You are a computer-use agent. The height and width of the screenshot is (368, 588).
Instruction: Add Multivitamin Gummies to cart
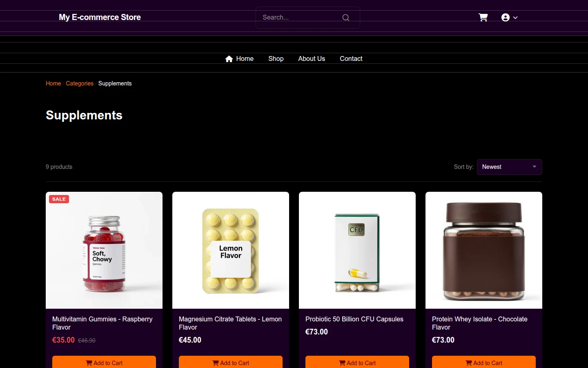[x=104, y=363]
